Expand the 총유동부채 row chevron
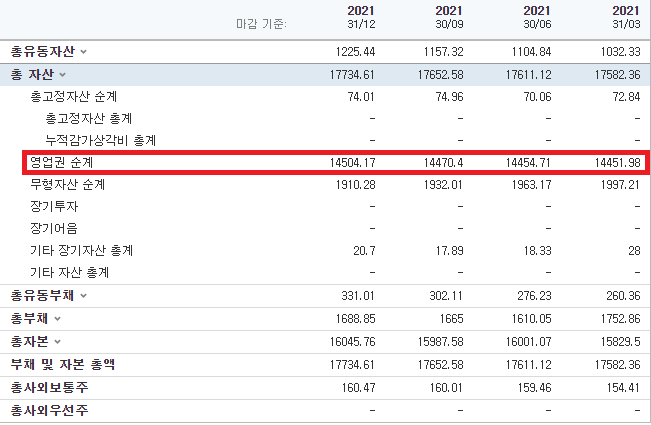Image resolution: width=651 pixels, height=425 pixels. point(83,296)
